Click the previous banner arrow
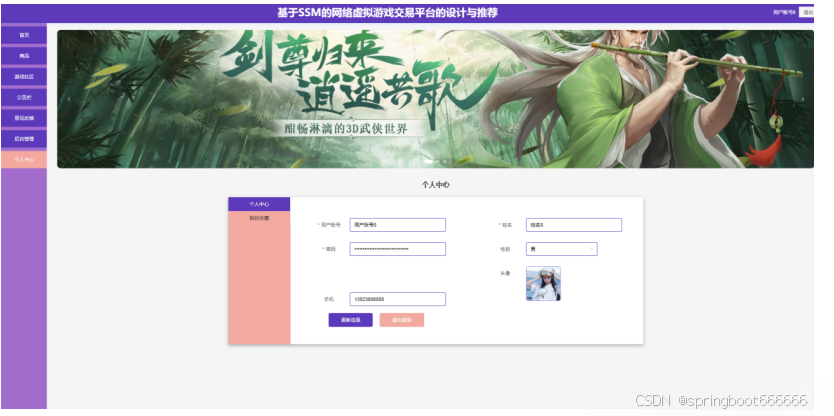 pyautogui.click(x=69, y=99)
